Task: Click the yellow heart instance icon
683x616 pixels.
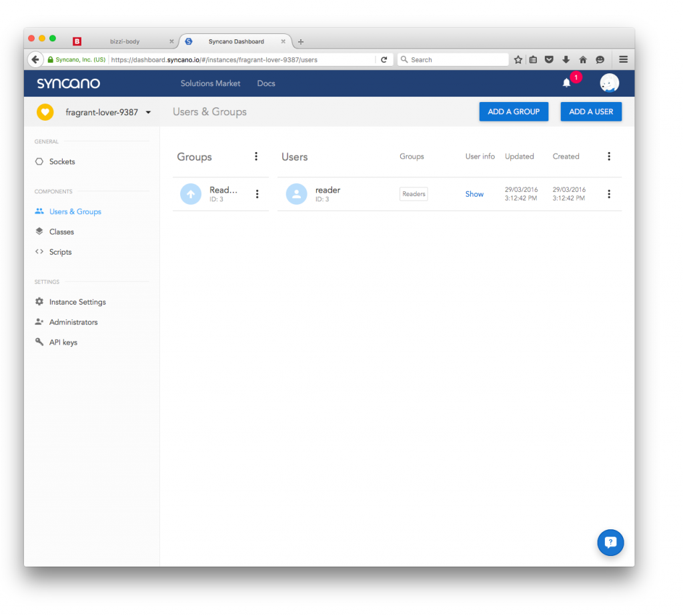Action: pyautogui.click(x=45, y=112)
